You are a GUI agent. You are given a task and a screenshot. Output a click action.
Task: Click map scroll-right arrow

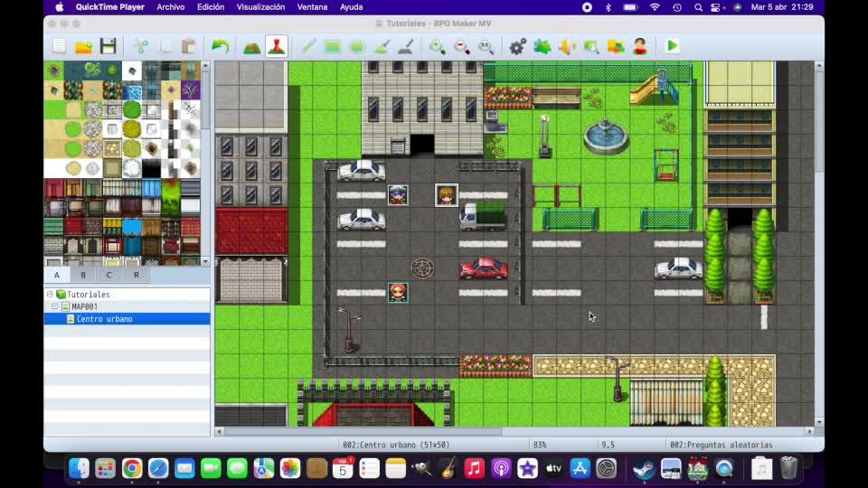coord(810,431)
